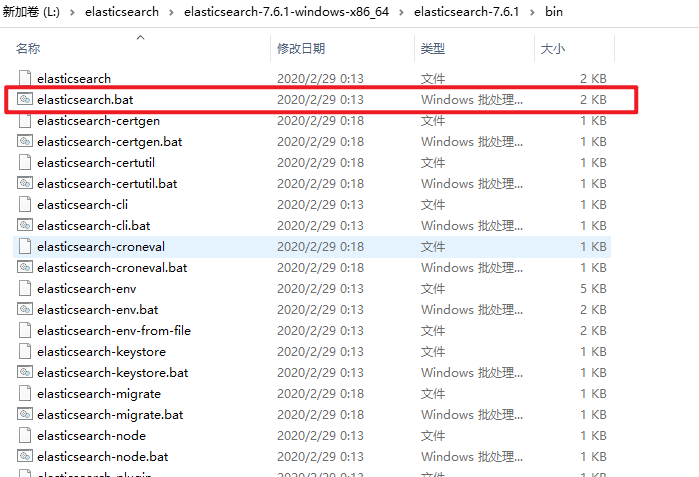Select file name elasticsearch-node.bat
This screenshot has height=477, width=699.
pos(103,456)
